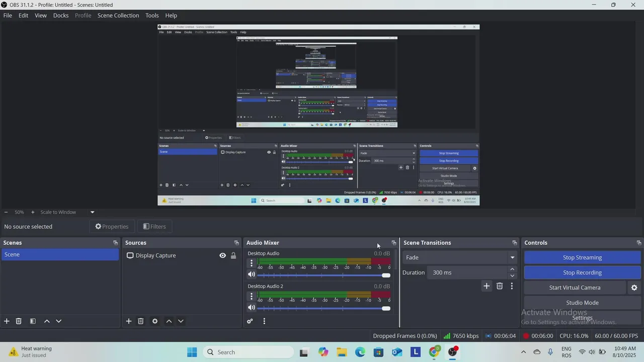This screenshot has height=362, width=644.
Task: Open File Explorer from taskbar
Action: point(342,352)
